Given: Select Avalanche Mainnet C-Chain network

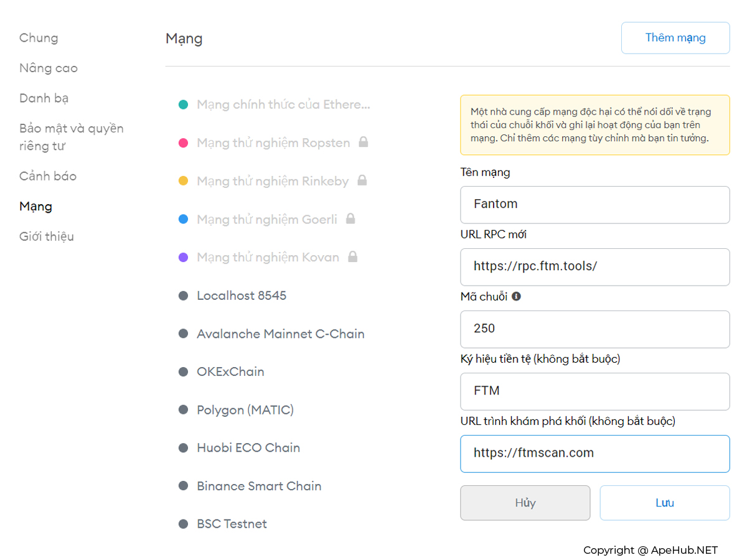Looking at the screenshot, I should tap(280, 334).
